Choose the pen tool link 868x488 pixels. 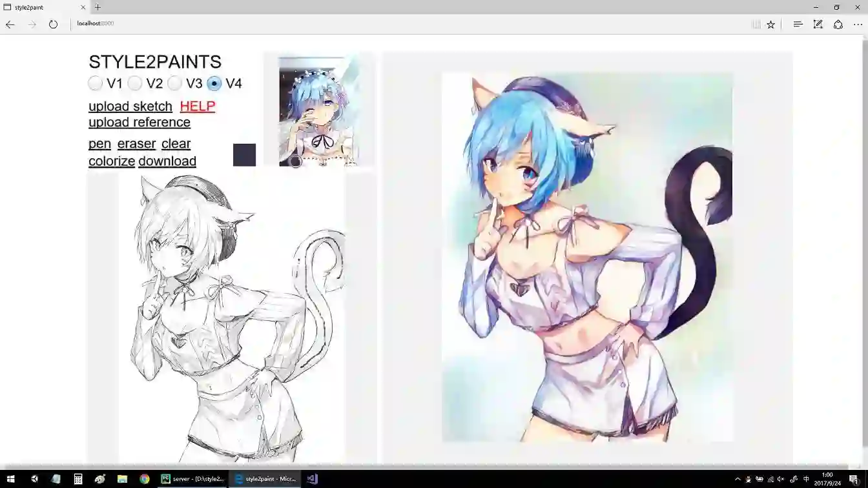pyautogui.click(x=99, y=144)
